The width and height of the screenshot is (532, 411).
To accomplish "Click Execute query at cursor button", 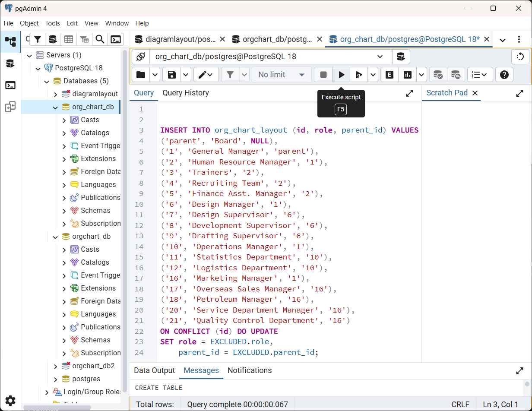I will click(359, 75).
